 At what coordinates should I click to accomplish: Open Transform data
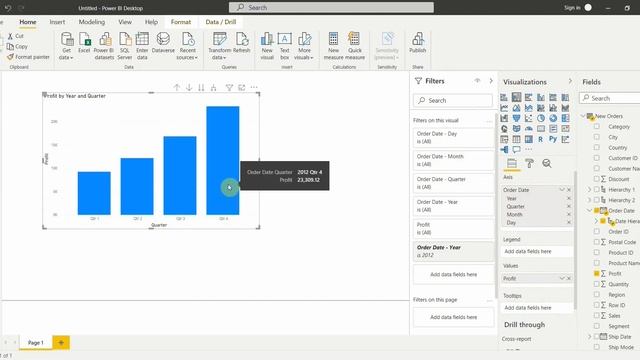pyautogui.click(x=220, y=46)
